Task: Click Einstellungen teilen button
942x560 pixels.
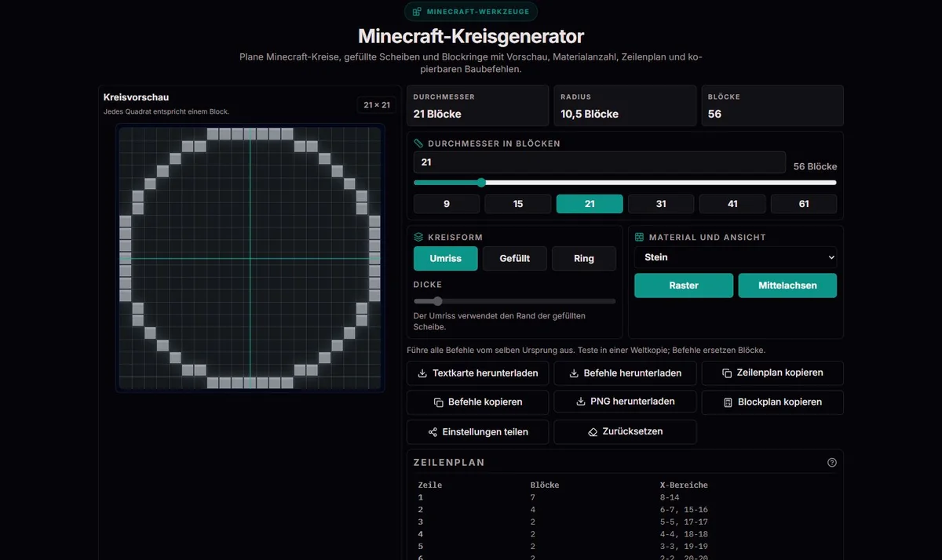Action: point(478,432)
